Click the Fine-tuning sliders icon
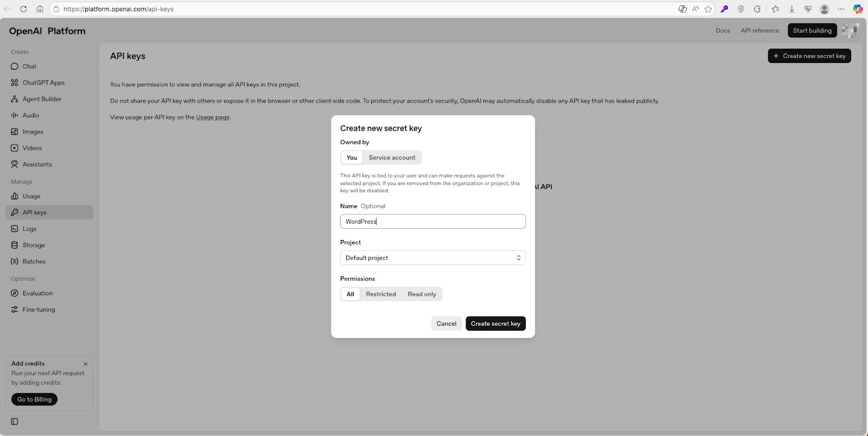Image resolution: width=868 pixels, height=436 pixels. (x=15, y=309)
